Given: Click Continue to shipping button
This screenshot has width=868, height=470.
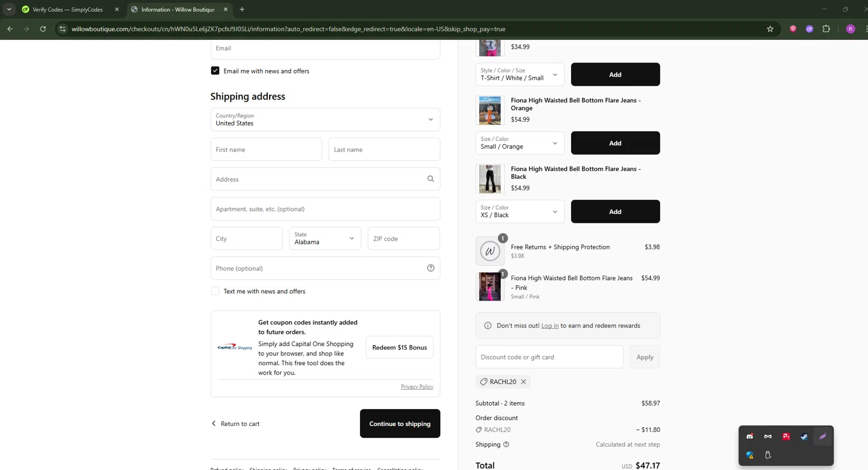Looking at the screenshot, I should pos(400,424).
